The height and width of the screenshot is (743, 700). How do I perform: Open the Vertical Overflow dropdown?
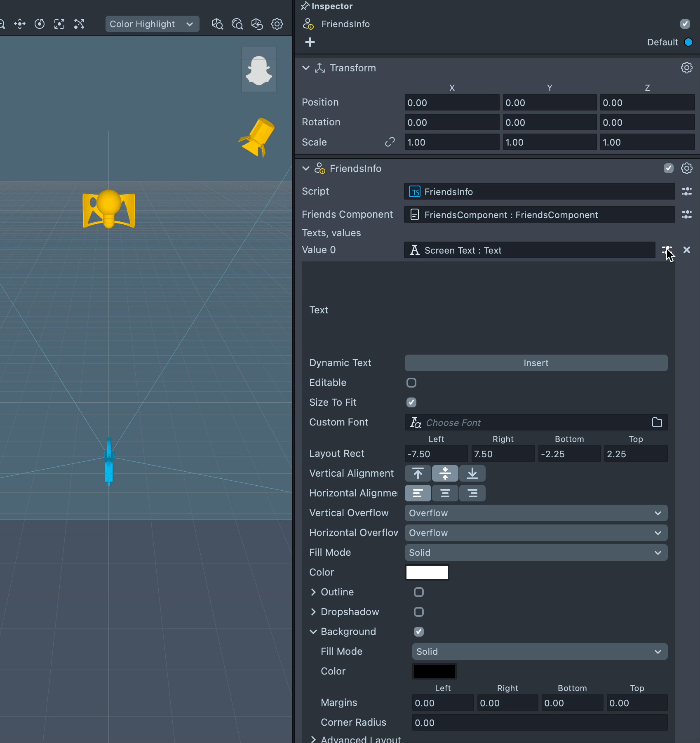coord(536,513)
